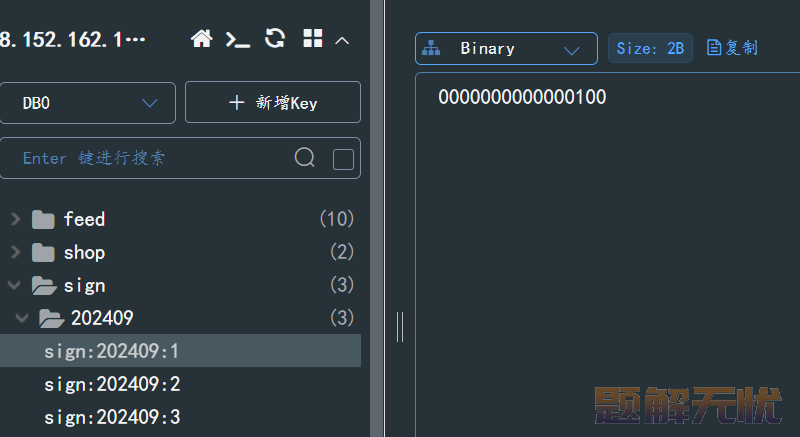Collapse the sign folder arrow
The width and height of the screenshot is (800, 437).
pos(14,285)
